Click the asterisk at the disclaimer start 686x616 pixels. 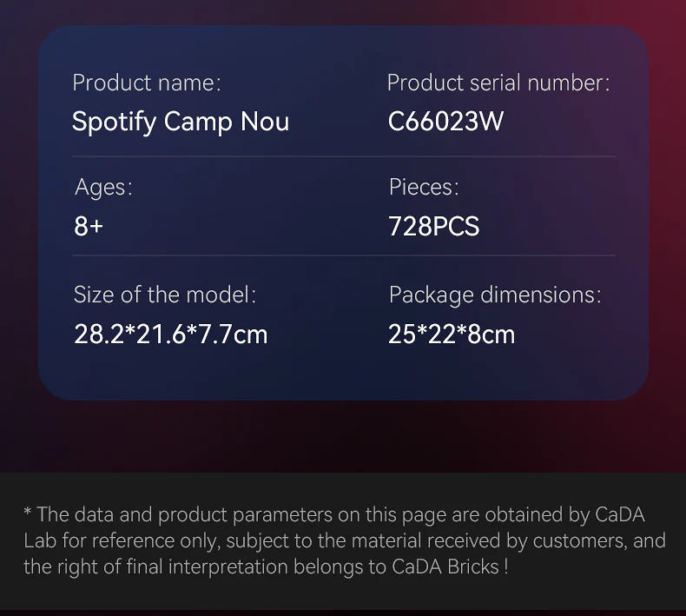(28, 513)
